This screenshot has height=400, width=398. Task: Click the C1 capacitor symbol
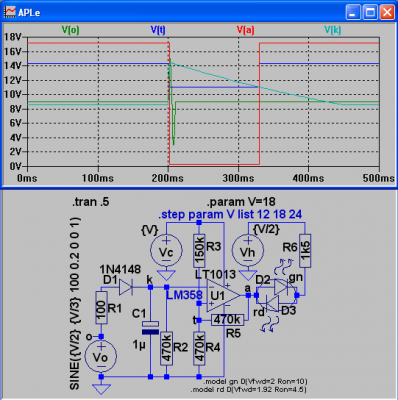[150, 328]
